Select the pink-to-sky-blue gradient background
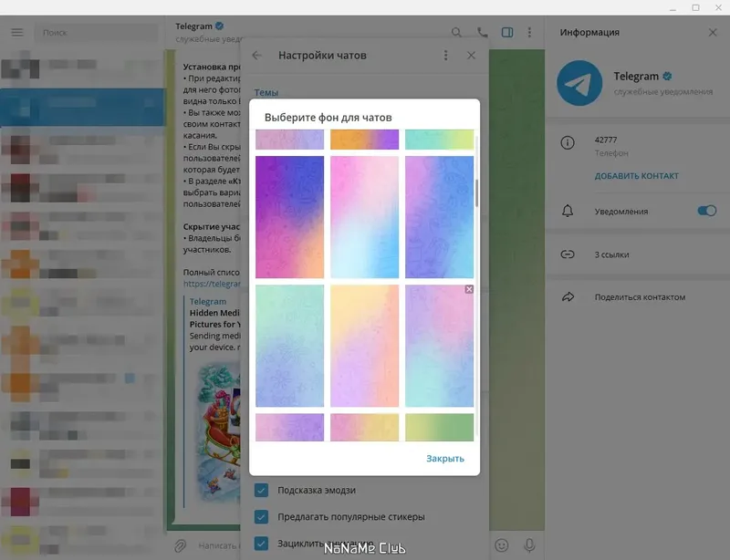730x560 pixels. 364,217
